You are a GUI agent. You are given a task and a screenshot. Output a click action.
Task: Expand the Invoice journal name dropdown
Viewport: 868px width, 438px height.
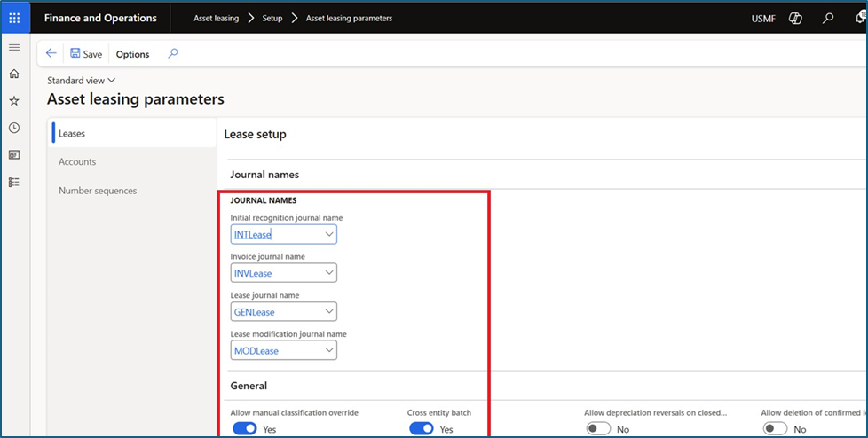click(329, 273)
